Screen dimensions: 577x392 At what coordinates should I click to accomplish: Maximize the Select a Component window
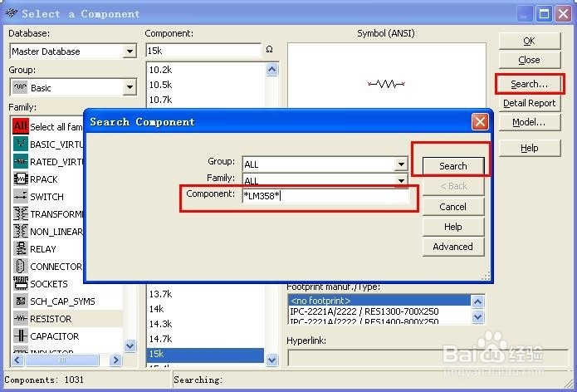click(x=545, y=14)
